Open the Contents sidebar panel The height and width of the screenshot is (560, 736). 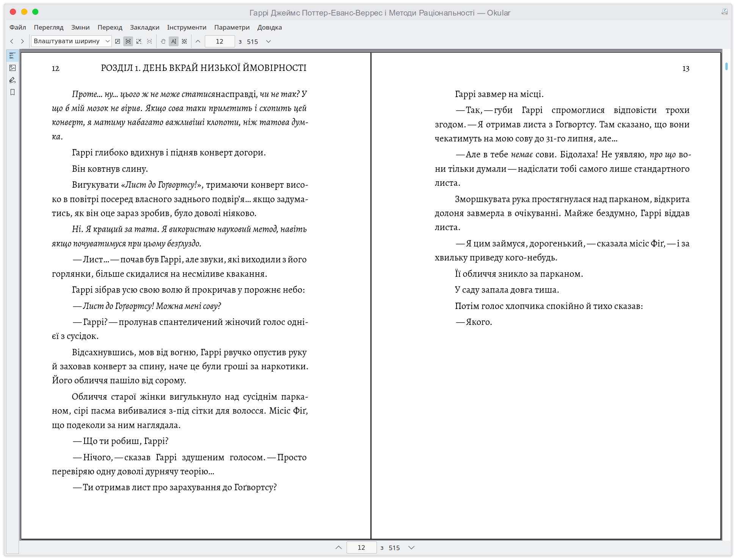click(13, 56)
